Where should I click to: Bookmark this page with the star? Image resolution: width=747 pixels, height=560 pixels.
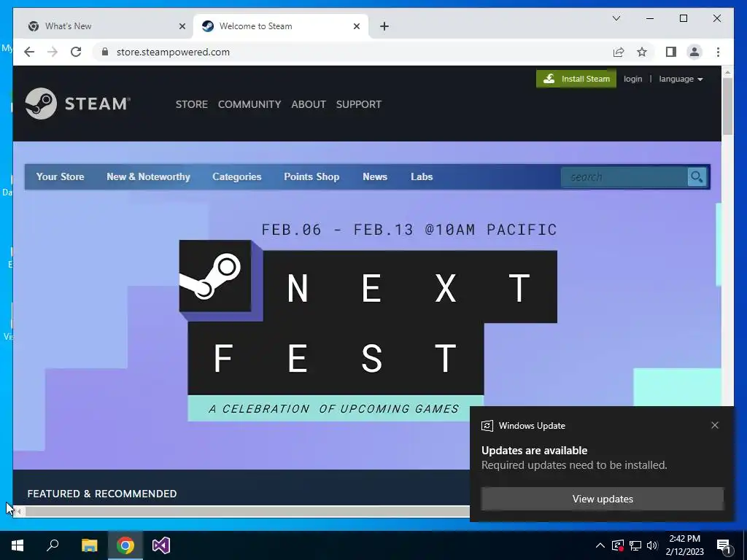642,52
